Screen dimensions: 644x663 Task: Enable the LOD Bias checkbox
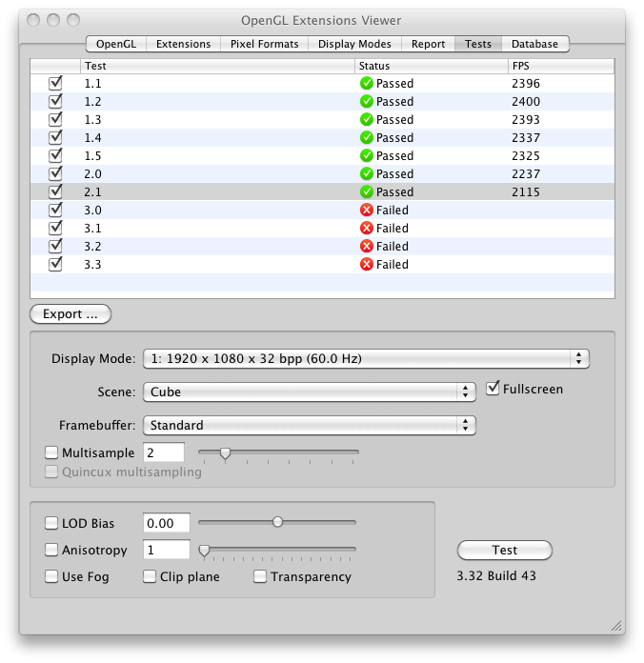(x=51, y=523)
